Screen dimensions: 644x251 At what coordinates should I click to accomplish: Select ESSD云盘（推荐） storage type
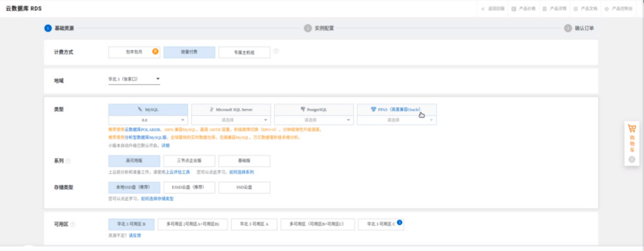pos(189,187)
